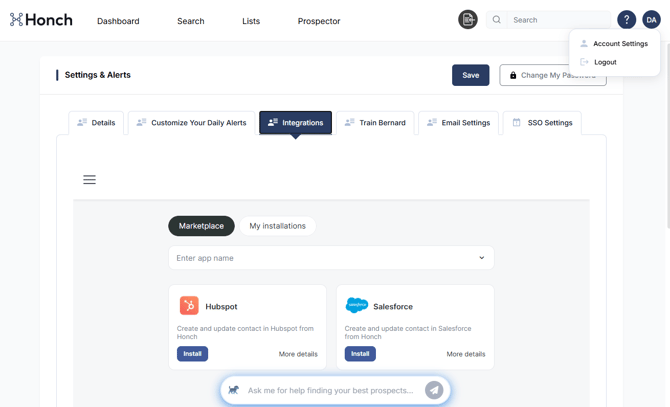Click the Salesforce cloud logo
Image resolution: width=670 pixels, height=407 pixels.
(x=356, y=306)
